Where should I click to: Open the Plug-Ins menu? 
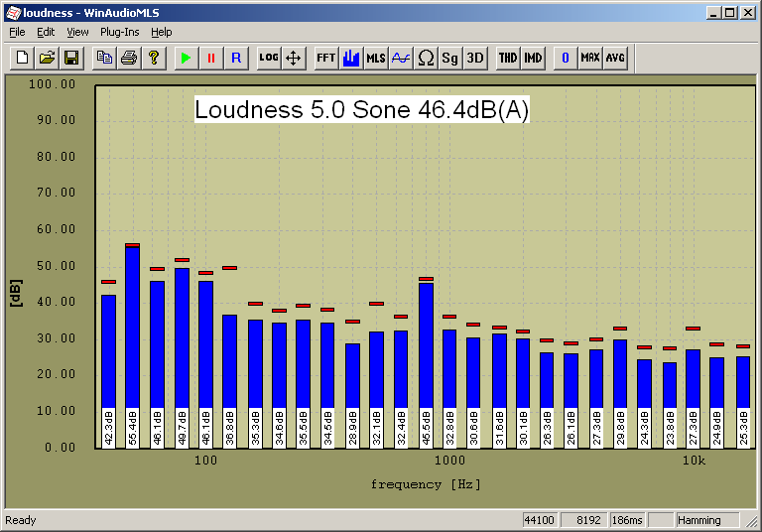coord(120,32)
